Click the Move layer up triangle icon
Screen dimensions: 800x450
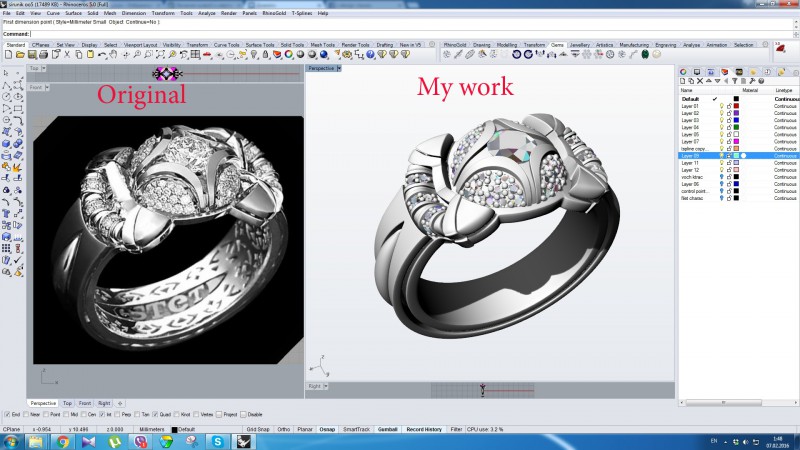(x=709, y=81)
